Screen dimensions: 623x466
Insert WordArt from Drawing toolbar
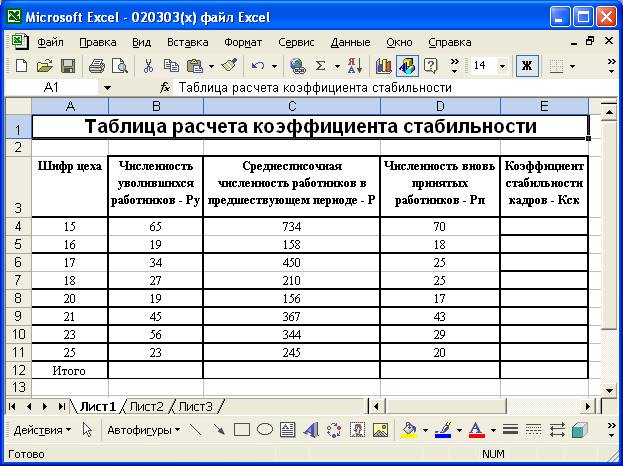click(x=311, y=429)
